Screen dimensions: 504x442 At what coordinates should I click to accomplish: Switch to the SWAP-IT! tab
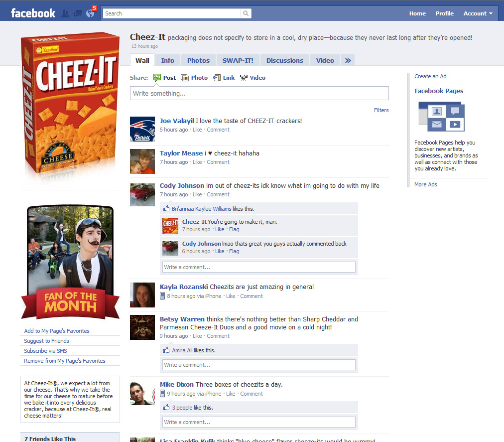[x=238, y=60]
